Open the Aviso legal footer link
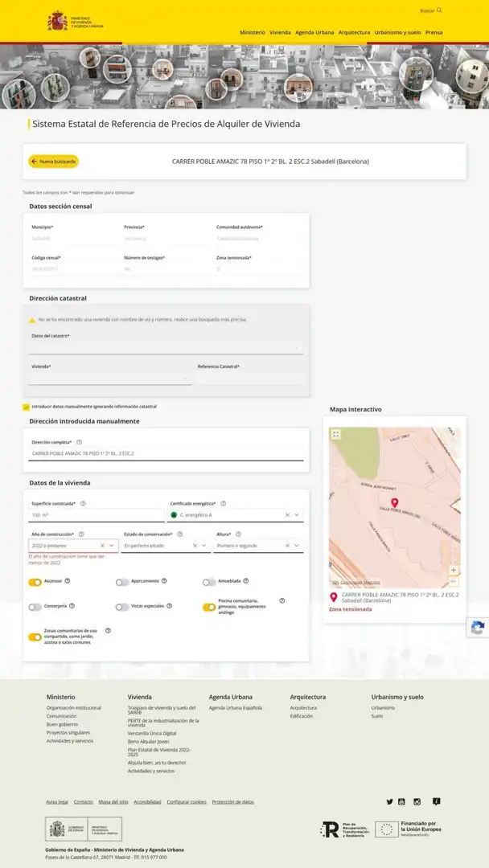Screen dimensions: 489x868 click(x=57, y=801)
